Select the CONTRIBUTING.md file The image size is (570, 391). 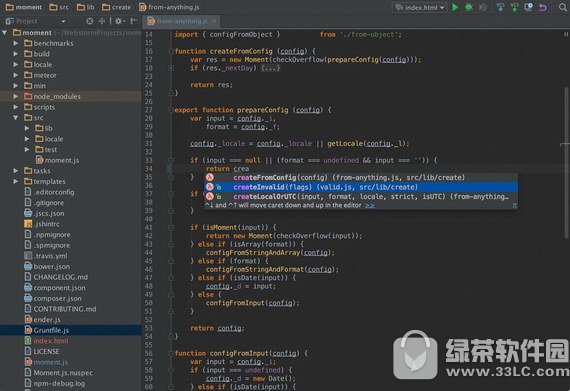tap(60, 309)
